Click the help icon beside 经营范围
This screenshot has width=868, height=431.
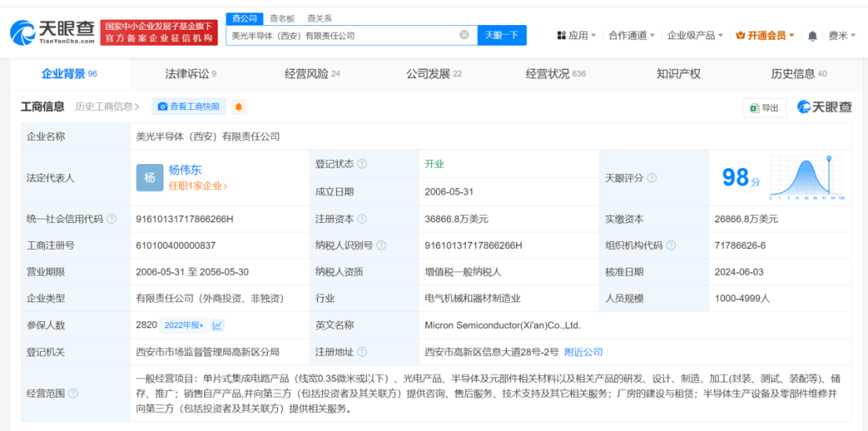point(74,393)
